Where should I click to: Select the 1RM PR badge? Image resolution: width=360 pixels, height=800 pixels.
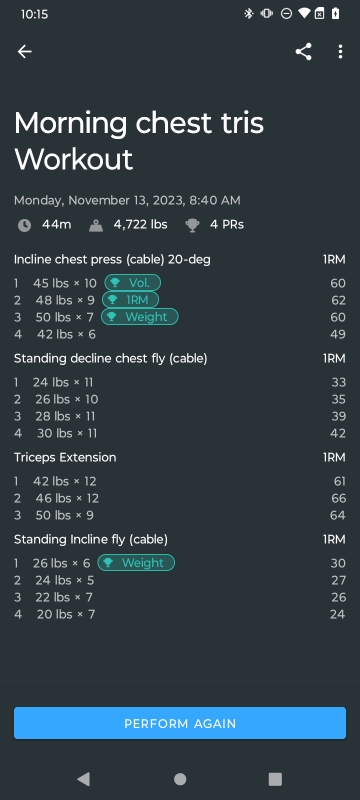click(131, 299)
